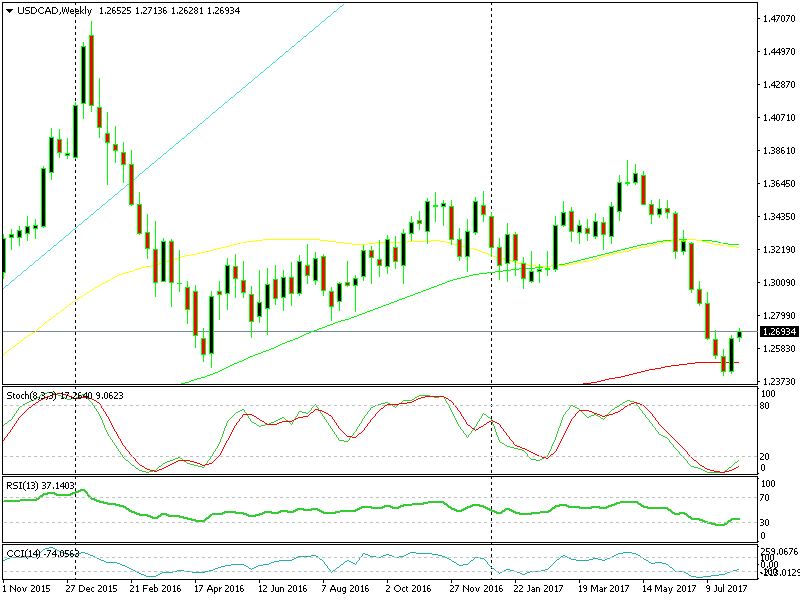This screenshot has width=800, height=600.
Task: Select the 21 Feb 2016 date label
Action: [156, 589]
